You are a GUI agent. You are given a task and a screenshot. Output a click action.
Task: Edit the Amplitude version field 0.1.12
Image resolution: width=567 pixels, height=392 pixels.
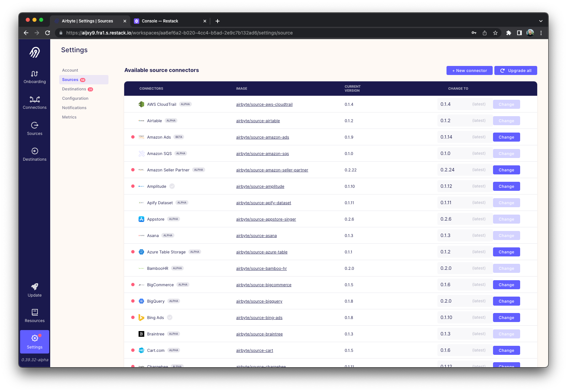[x=465, y=186]
